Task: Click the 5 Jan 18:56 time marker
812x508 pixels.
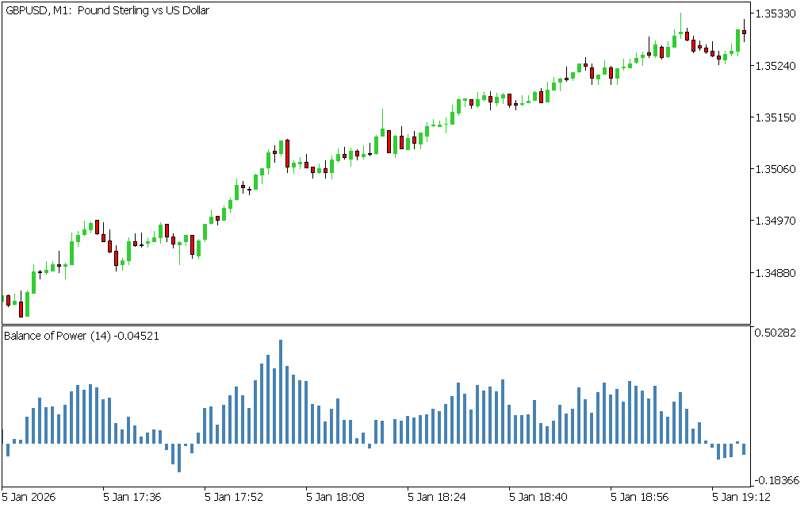Action: 640,497
